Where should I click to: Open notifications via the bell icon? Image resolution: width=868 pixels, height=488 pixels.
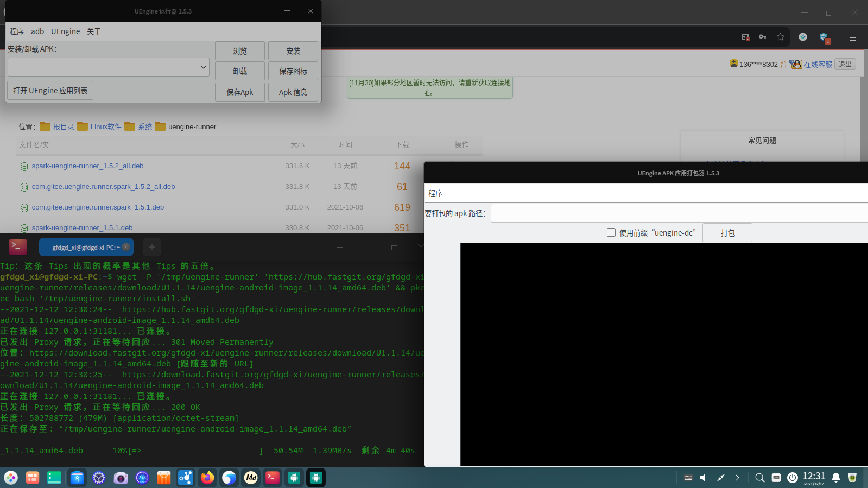click(x=836, y=478)
